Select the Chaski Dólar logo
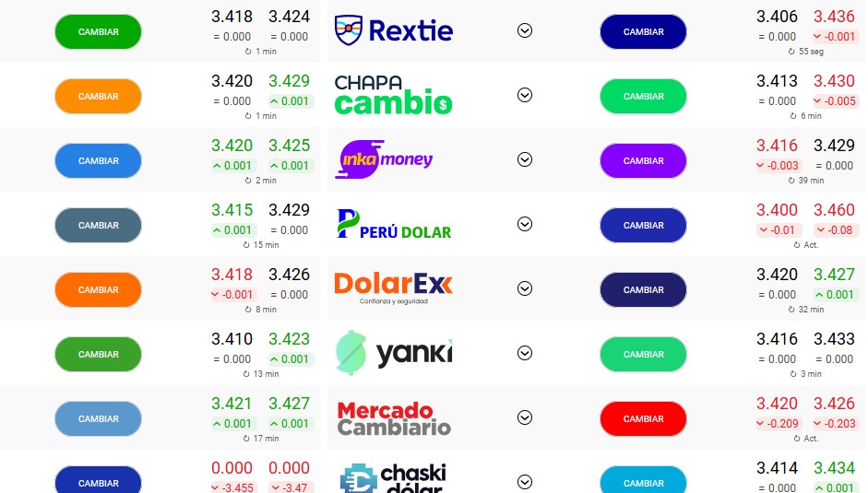The image size is (868, 493). coord(394,479)
